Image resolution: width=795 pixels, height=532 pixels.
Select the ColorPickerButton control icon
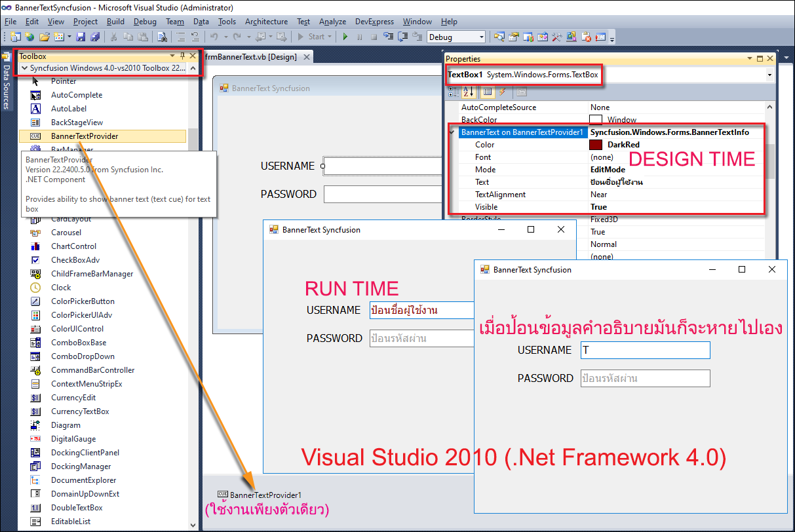36,301
